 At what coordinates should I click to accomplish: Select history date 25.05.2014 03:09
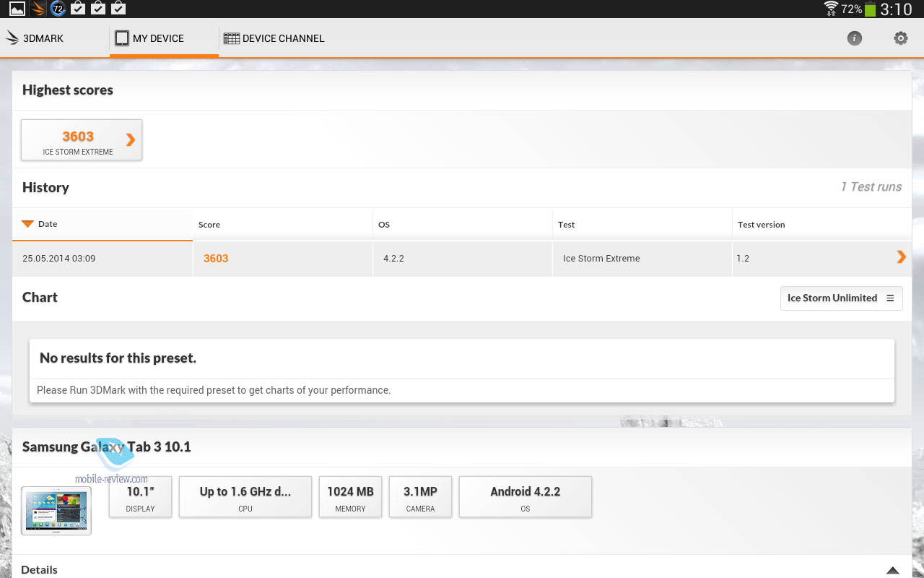point(59,258)
